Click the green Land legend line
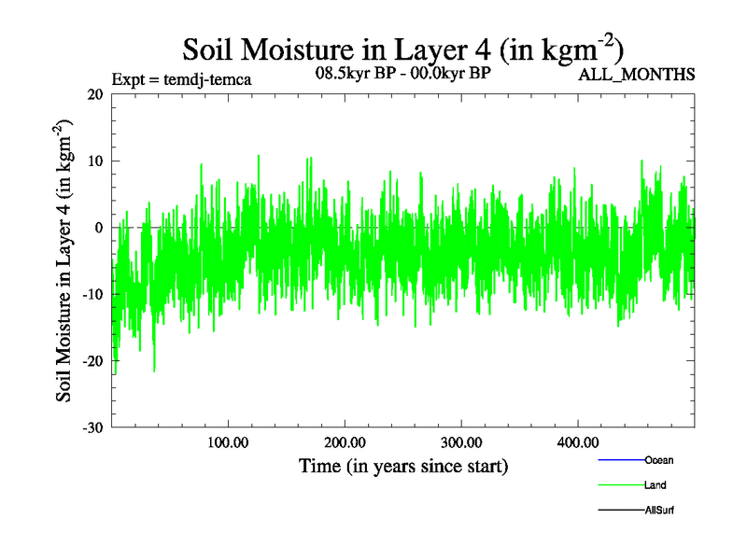 (x=620, y=485)
